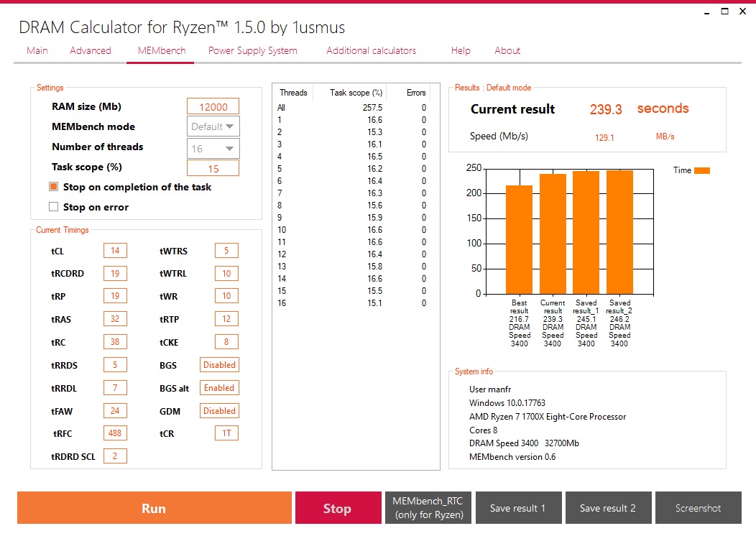Click the RAM size input field
756x554 pixels.
213,106
